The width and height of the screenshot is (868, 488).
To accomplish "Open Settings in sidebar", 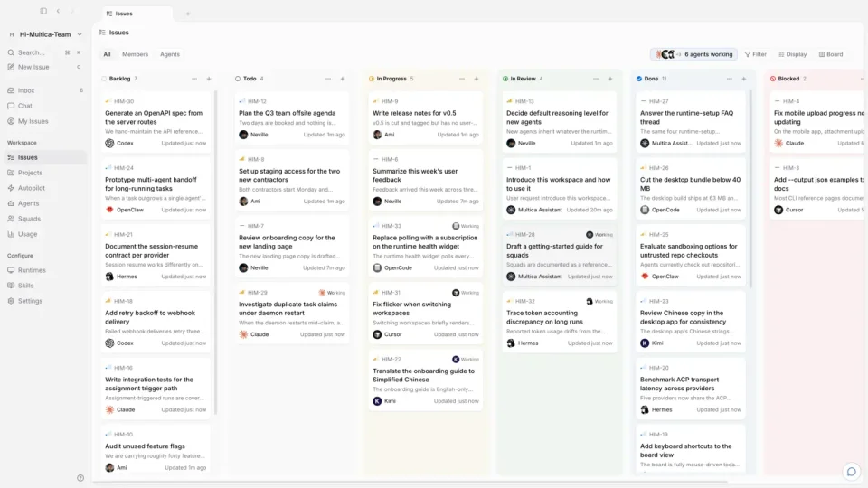I will click(44, 301).
